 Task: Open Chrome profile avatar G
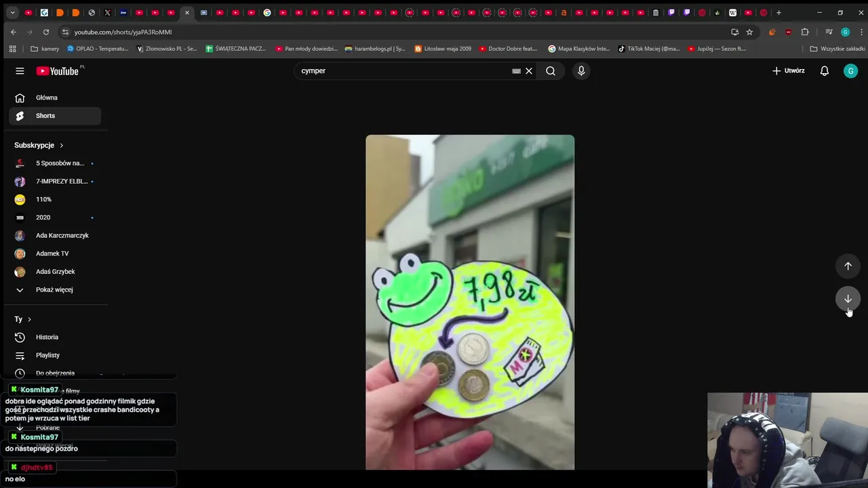click(845, 32)
